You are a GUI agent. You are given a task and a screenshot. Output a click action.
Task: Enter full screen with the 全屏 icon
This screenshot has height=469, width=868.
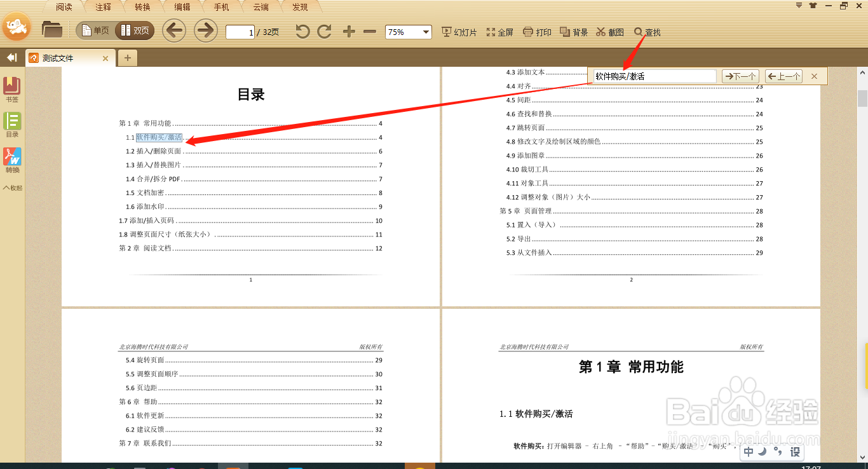pyautogui.click(x=499, y=32)
